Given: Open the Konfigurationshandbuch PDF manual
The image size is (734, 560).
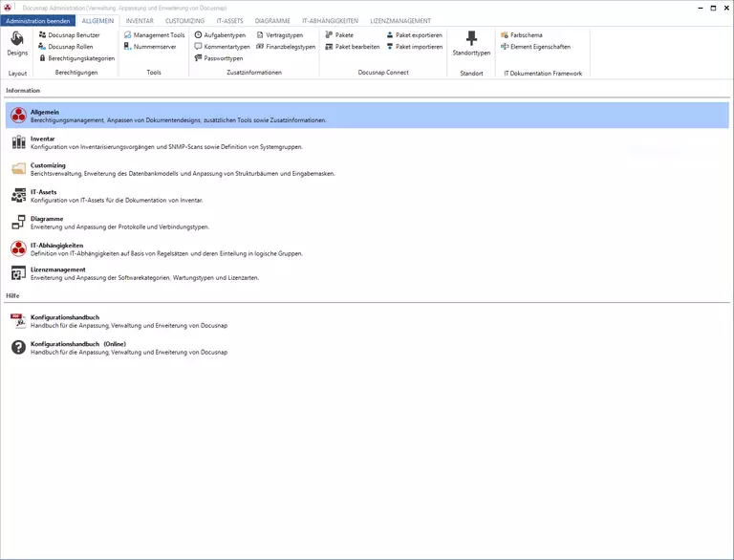Looking at the screenshot, I should tap(64, 317).
